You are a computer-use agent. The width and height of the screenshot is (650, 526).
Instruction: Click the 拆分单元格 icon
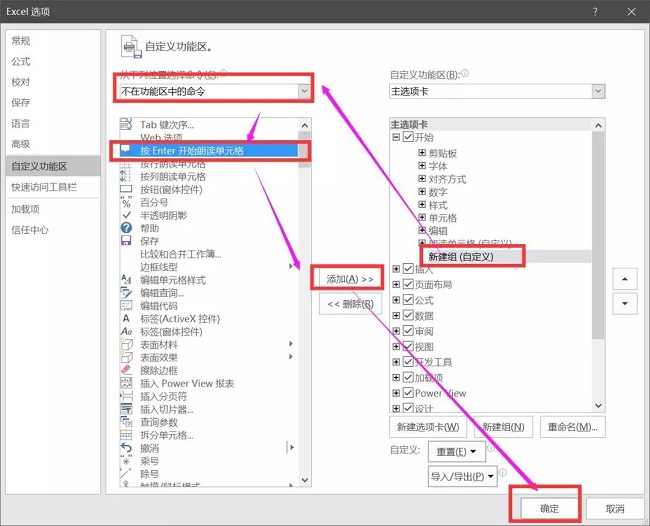[x=126, y=435]
